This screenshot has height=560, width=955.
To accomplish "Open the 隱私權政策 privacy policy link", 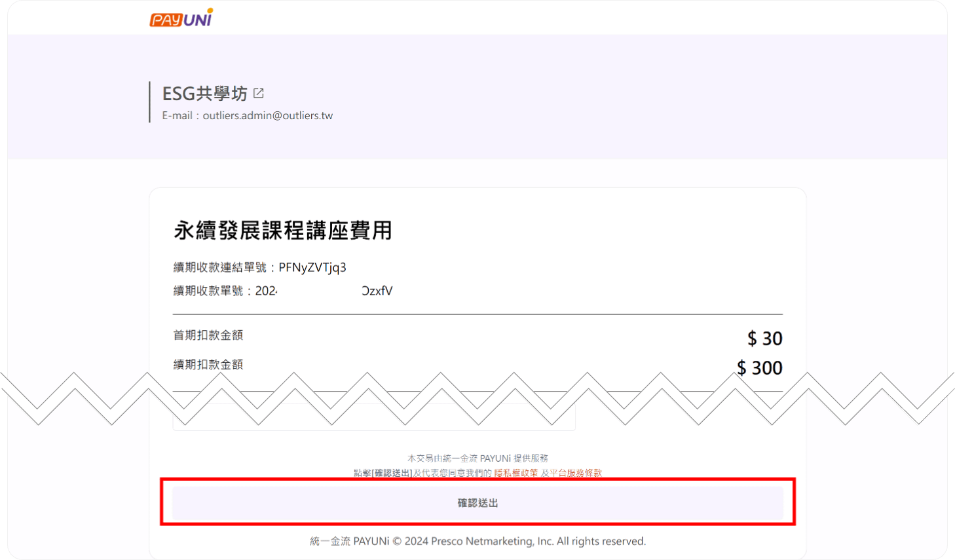I will coord(515,473).
